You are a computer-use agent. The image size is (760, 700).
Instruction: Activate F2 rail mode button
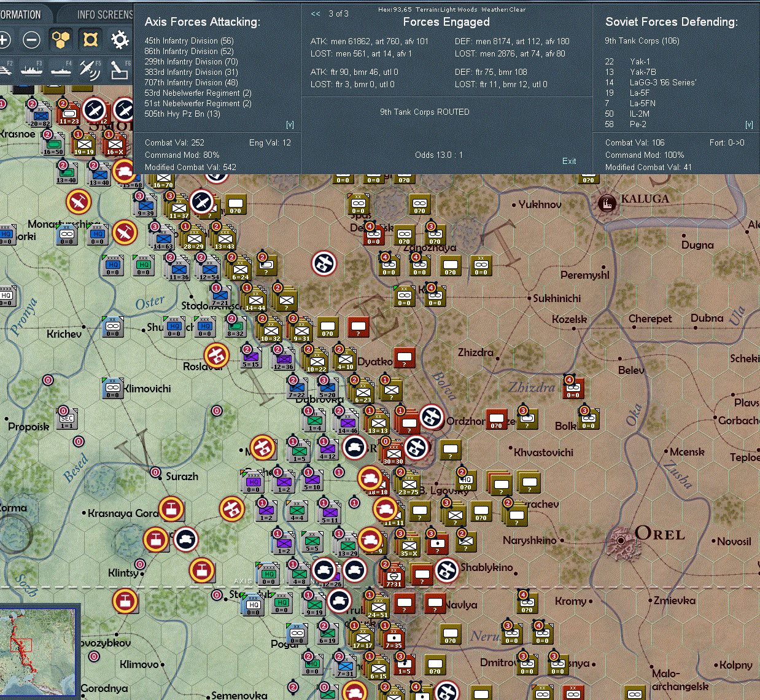pyautogui.click(x=6, y=69)
